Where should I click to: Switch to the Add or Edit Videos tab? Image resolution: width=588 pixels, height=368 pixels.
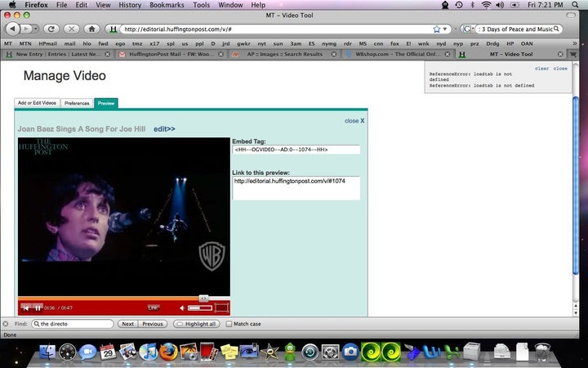[x=37, y=103]
